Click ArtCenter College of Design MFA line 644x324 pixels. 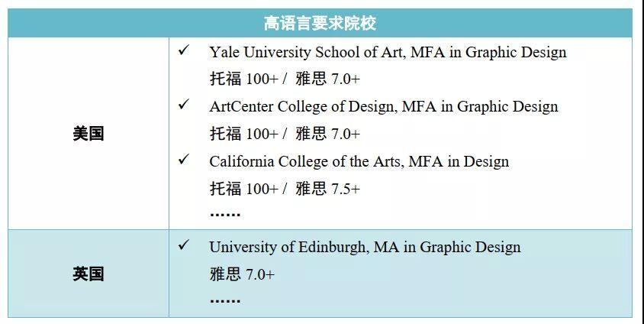point(384,107)
